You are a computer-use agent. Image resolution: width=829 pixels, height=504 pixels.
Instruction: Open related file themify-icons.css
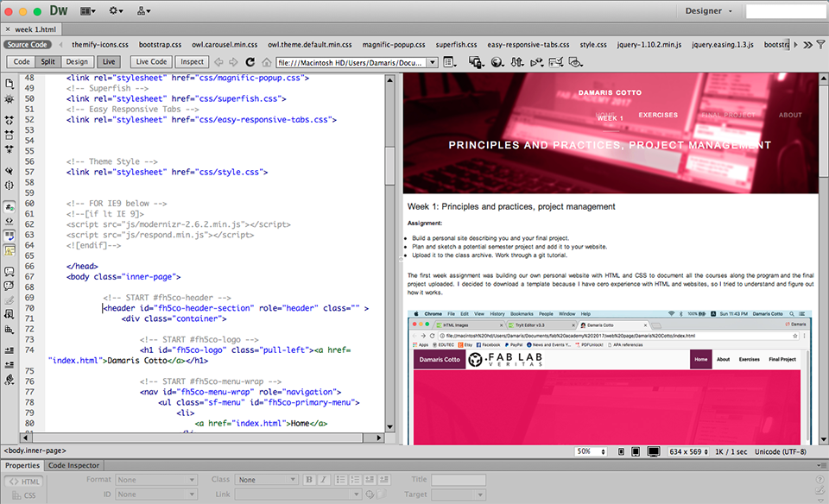(100, 45)
